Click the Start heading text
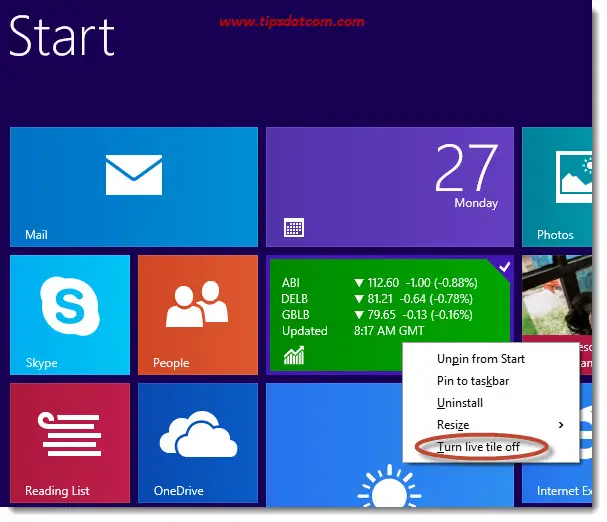607x522 pixels. pos(62,36)
